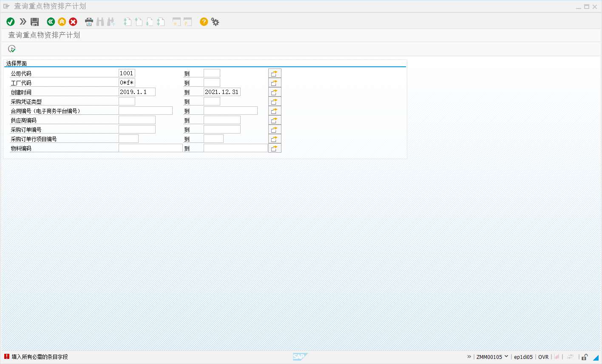Open multiple selection for 物料编码
The image size is (602, 364).
point(275,148)
